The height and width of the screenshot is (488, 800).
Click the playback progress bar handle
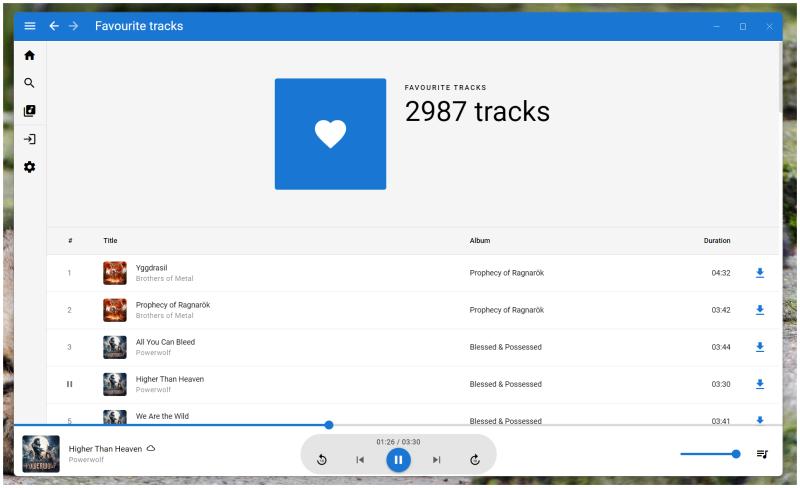pyautogui.click(x=329, y=425)
